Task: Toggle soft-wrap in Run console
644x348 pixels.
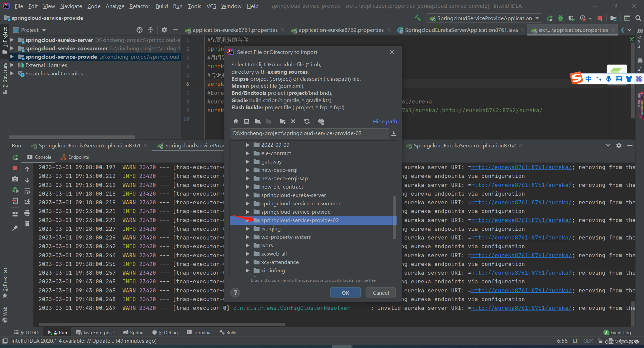Action: pos(27,191)
